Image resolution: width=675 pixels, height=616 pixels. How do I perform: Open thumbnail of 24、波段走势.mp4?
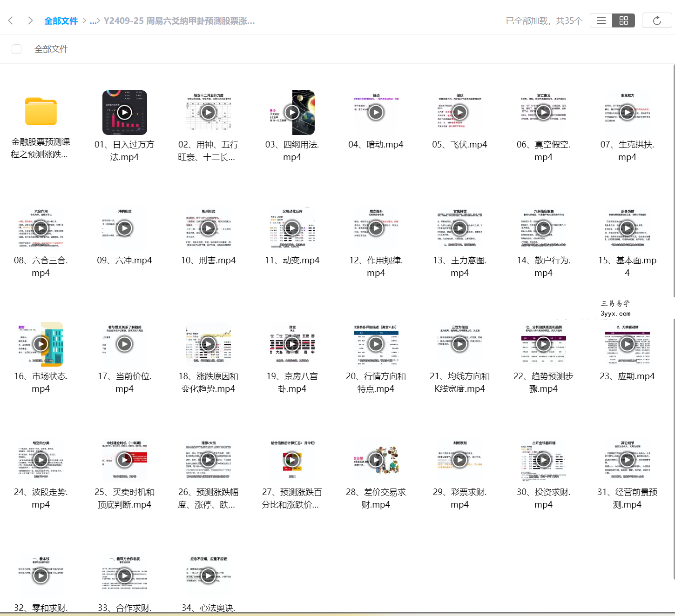(x=40, y=460)
